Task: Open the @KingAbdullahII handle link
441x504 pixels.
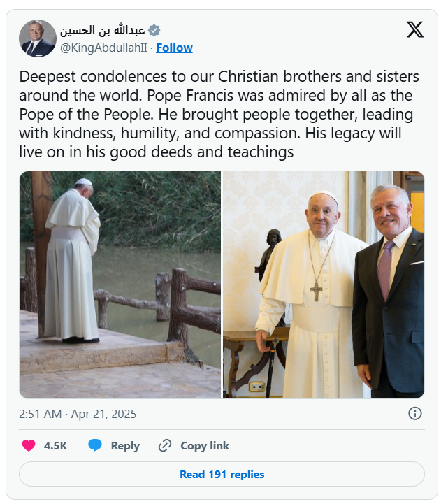Action: (x=104, y=48)
